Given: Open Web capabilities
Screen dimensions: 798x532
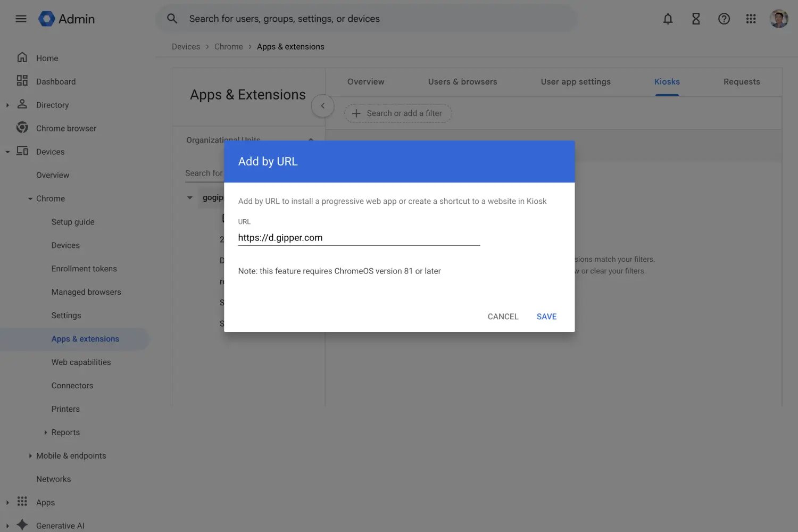Looking at the screenshot, I should [x=81, y=362].
